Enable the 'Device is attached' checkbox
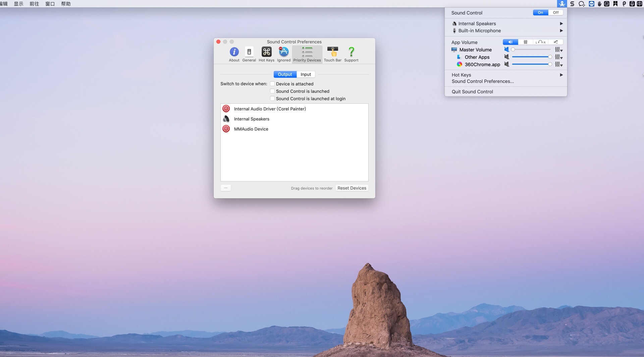Viewport: 644px width, 357px height. click(272, 84)
